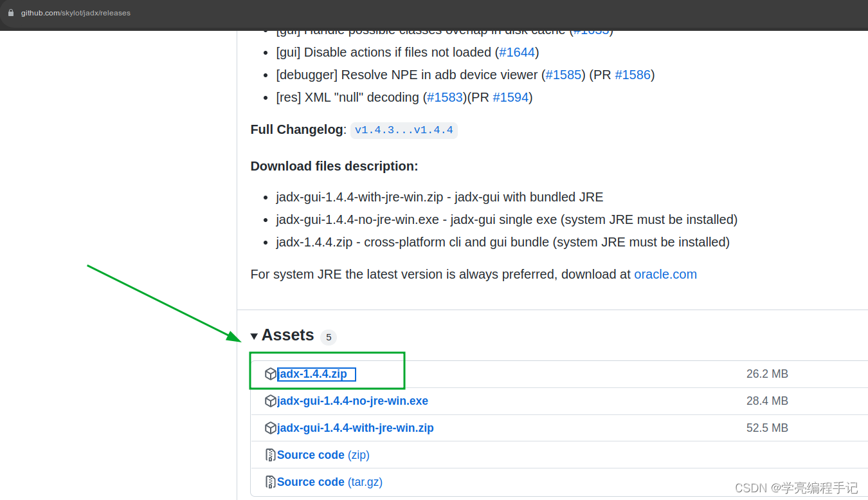Click the padlock icon in the address bar
Screen dimensions: 868x500
pyautogui.click(x=12, y=12)
